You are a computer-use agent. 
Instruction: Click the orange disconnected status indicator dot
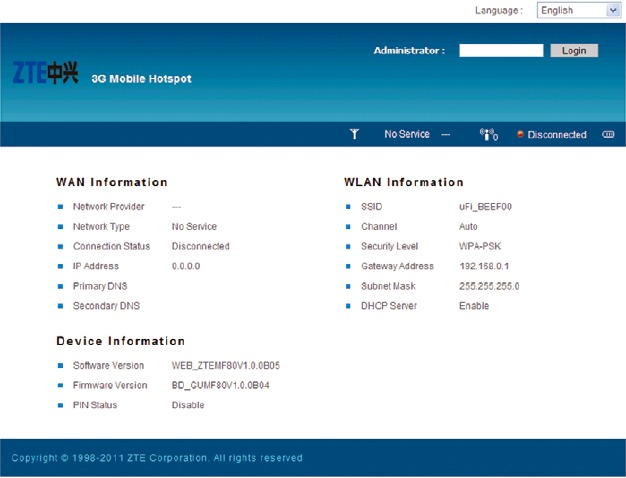520,135
